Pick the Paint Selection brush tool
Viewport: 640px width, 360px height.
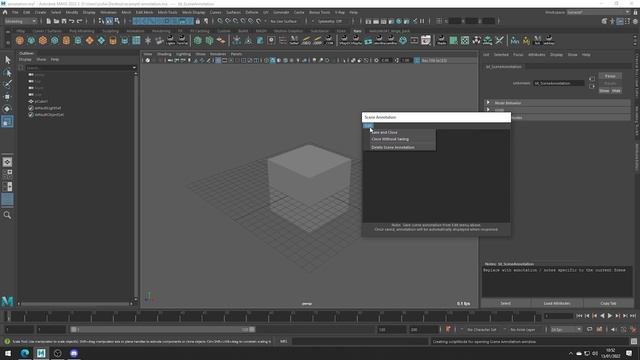7,84
